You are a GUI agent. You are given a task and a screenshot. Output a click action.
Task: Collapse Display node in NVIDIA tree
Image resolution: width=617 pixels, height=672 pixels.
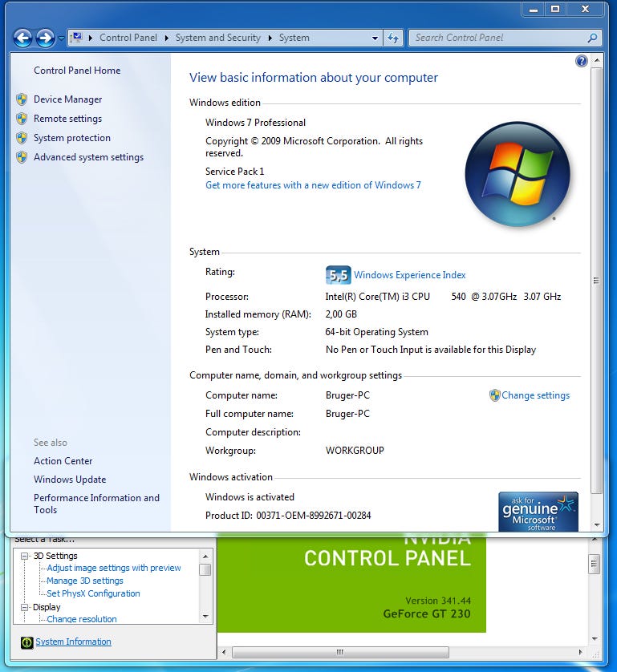tap(25, 607)
